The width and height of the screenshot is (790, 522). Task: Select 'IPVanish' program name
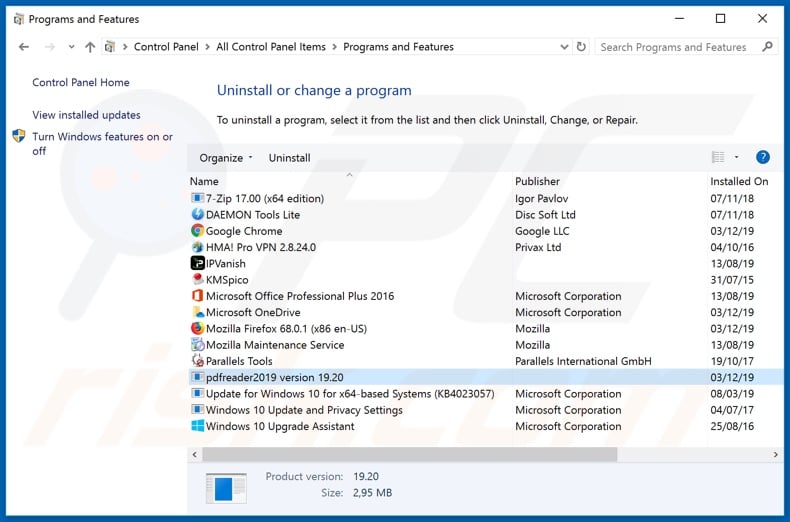click(x=226, y=264)
